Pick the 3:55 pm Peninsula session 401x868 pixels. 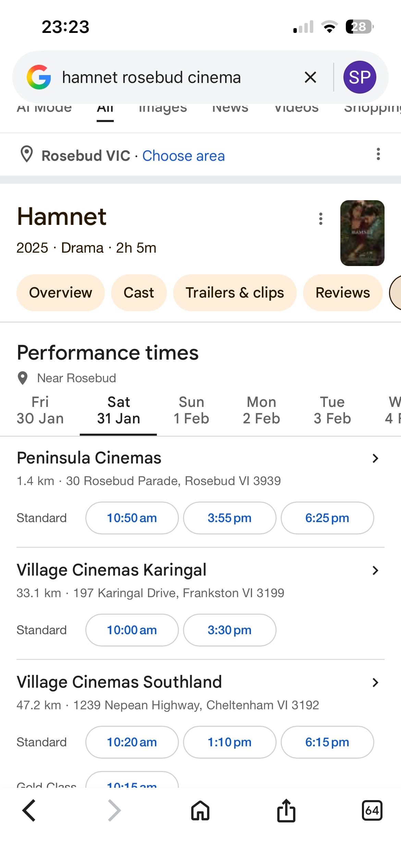[x=229, y=518]
